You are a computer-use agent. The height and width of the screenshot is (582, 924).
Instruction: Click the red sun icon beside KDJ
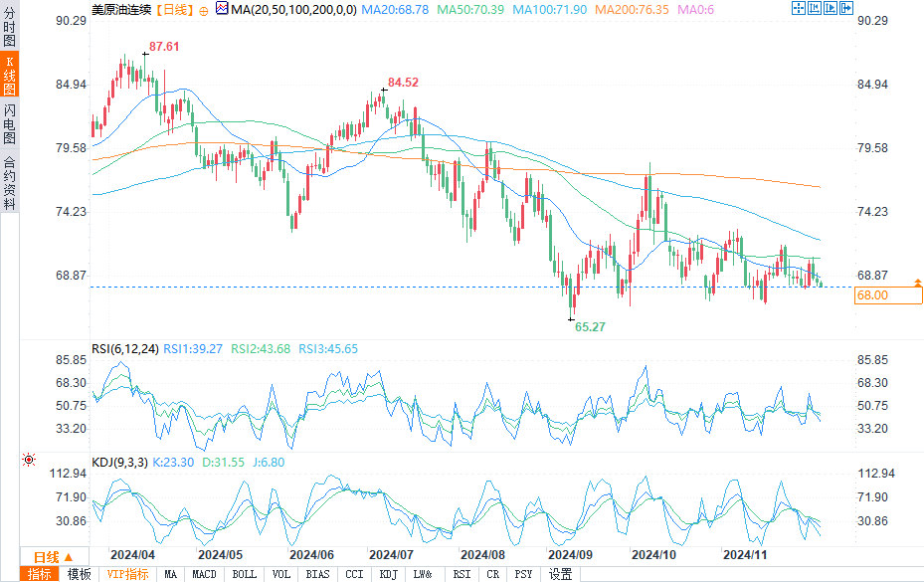(29, 460)
